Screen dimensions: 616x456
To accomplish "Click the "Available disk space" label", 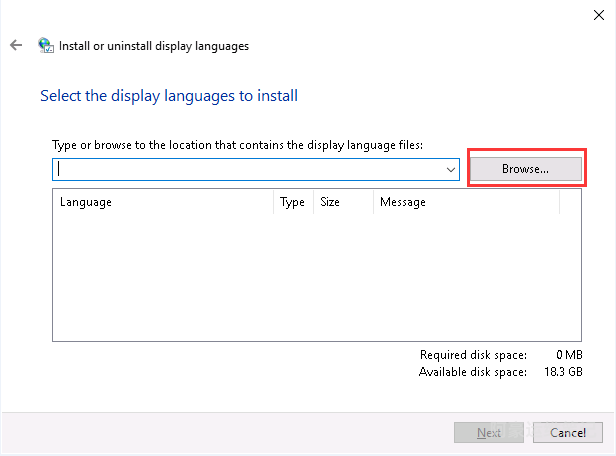I will (473, 372).
